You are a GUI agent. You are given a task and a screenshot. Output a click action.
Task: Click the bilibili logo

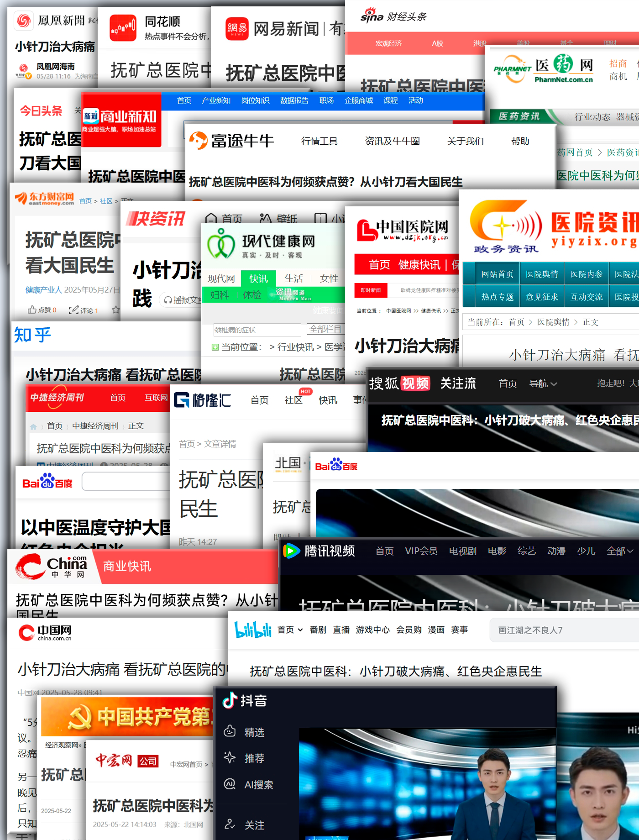coord(253,630)
